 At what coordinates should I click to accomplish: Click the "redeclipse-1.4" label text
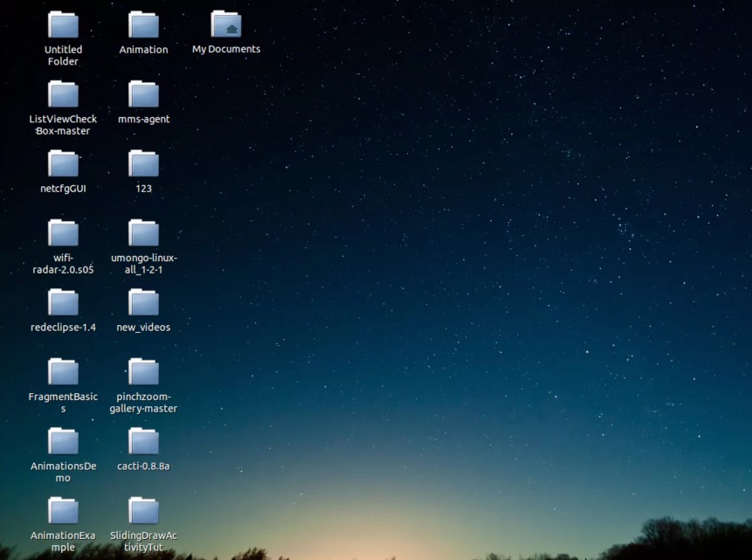pos(63,328)
